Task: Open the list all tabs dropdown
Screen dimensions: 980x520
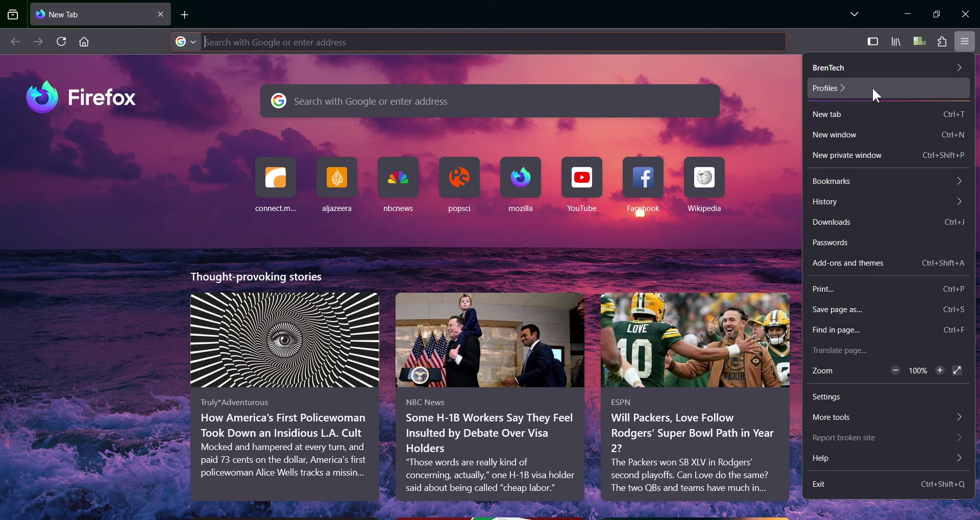Action: point(855,14)
